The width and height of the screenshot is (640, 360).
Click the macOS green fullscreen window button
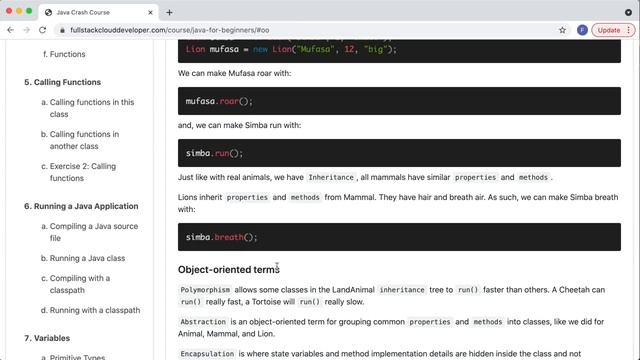(29, 11)
